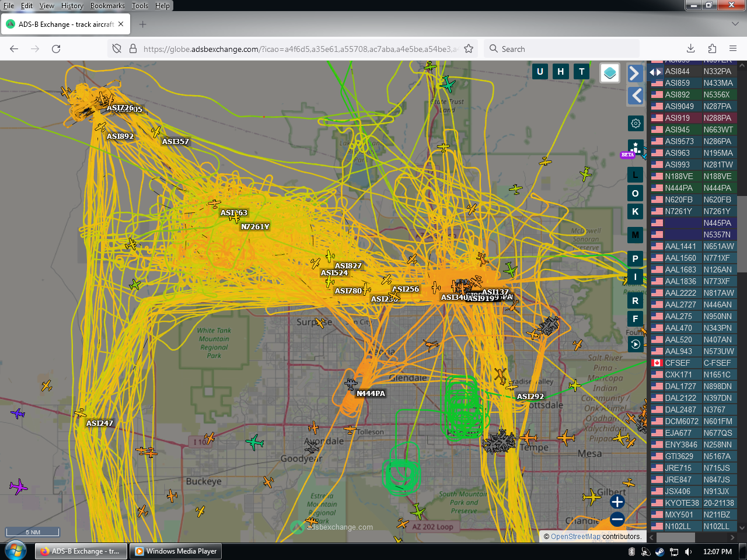The width and height of the screenshot is (747, 560).
Task: Select the ASI292 label on the map
Action: [x=530, y=397]
